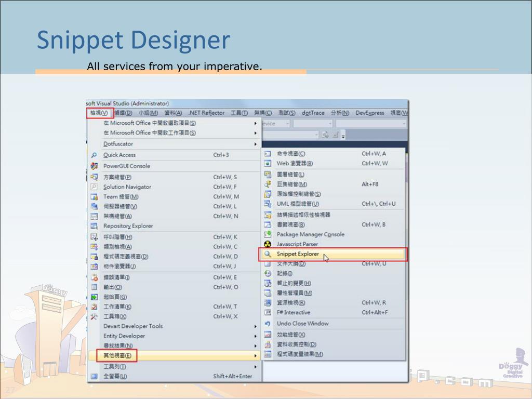Open the .NET Reflector menu
The width and height of the screenshot is (532, 399).
[206, 113]
